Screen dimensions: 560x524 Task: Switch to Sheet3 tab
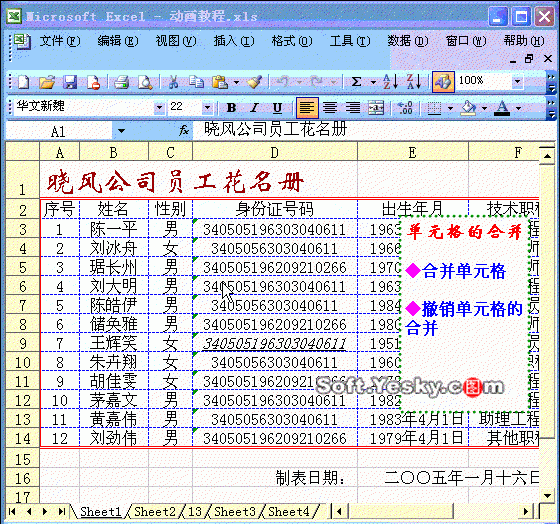(235, 511)
